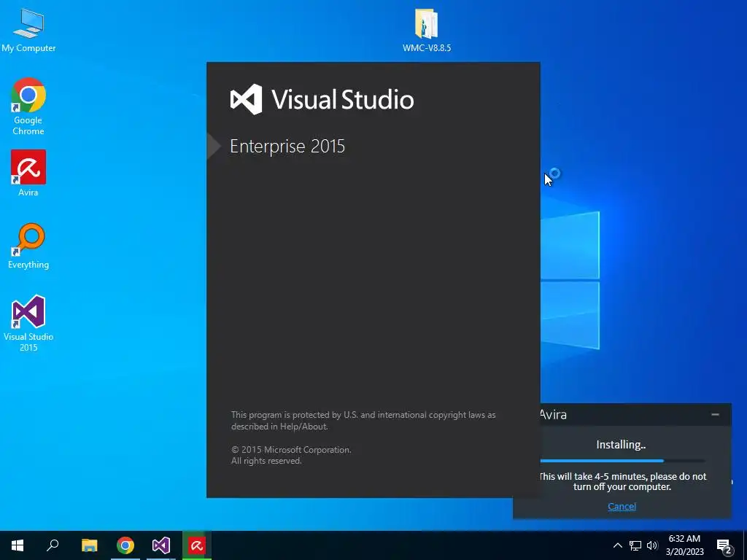Viewport: 747px width, 560px height.
Task: Click the 'Installing..' label in Avira window
Action: (x=622, y=445)
